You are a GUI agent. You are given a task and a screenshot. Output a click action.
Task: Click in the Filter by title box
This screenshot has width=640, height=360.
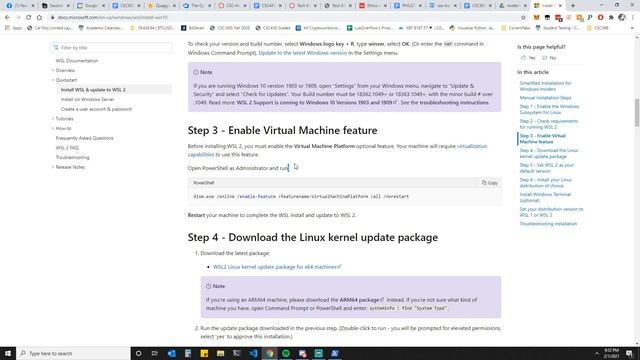111,48
